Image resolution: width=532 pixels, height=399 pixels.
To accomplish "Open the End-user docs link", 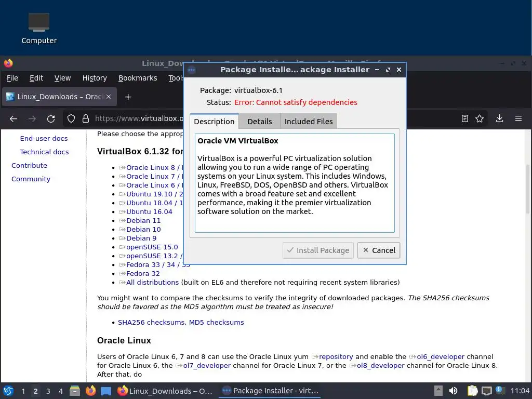I will [44, 138].
